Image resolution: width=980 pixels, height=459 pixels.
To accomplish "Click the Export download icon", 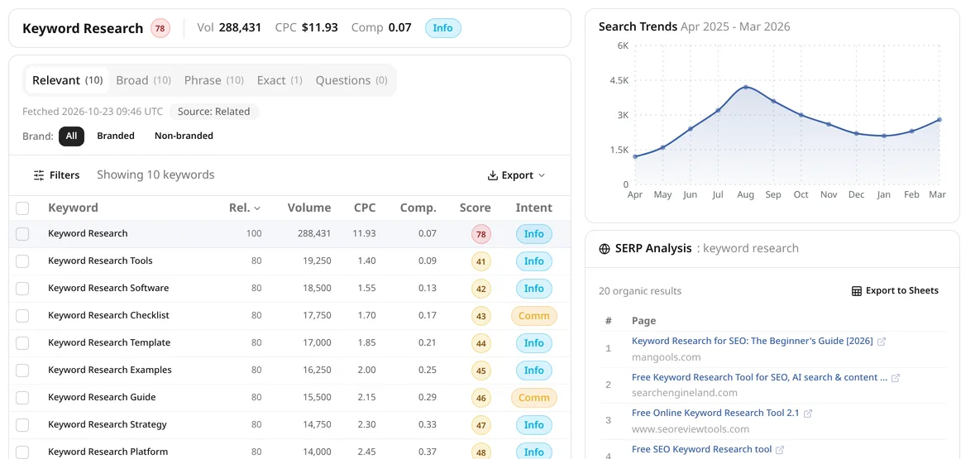I will point(493,175).
